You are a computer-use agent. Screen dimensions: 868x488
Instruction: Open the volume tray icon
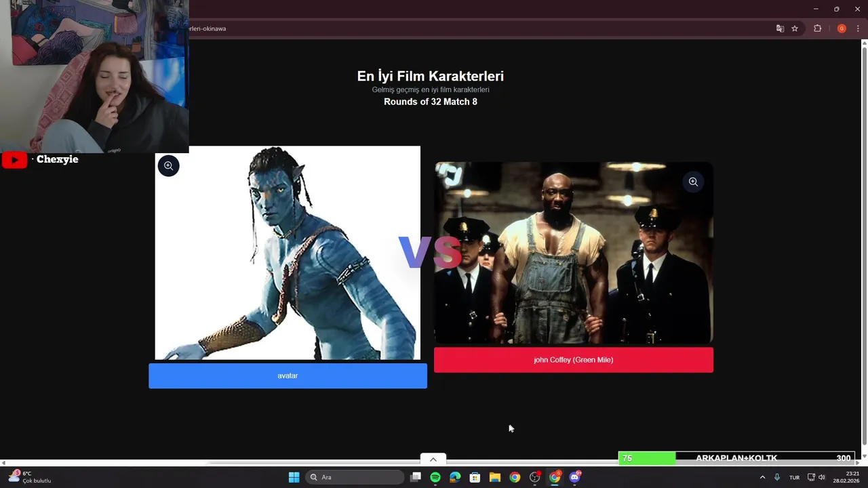(x=822, y=477)
